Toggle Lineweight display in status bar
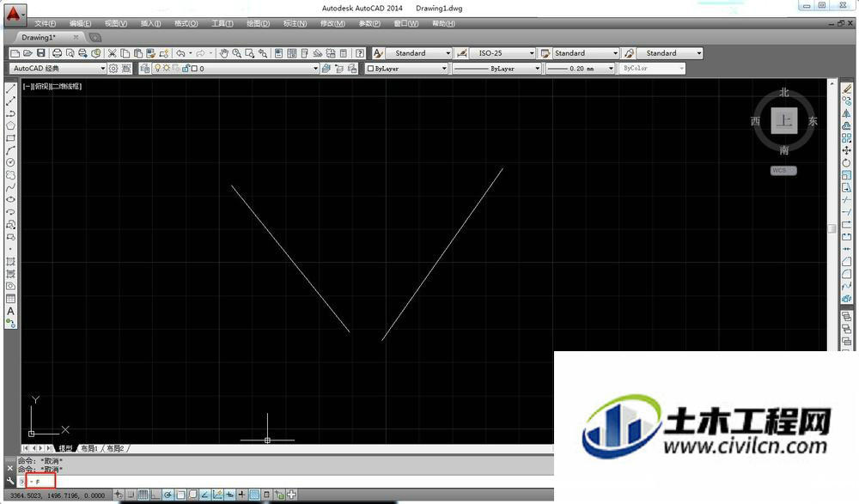The width and height of the screenshot is (859, 504). pyautogui.click(x=241, y=495)
